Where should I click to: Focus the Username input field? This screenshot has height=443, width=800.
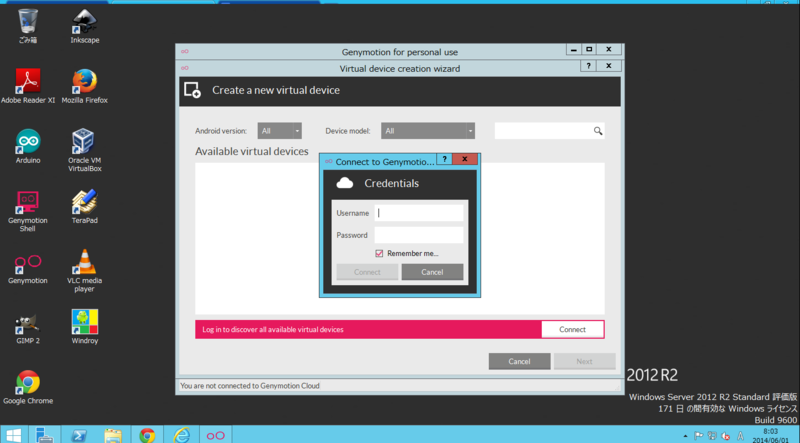click(419, 213)
